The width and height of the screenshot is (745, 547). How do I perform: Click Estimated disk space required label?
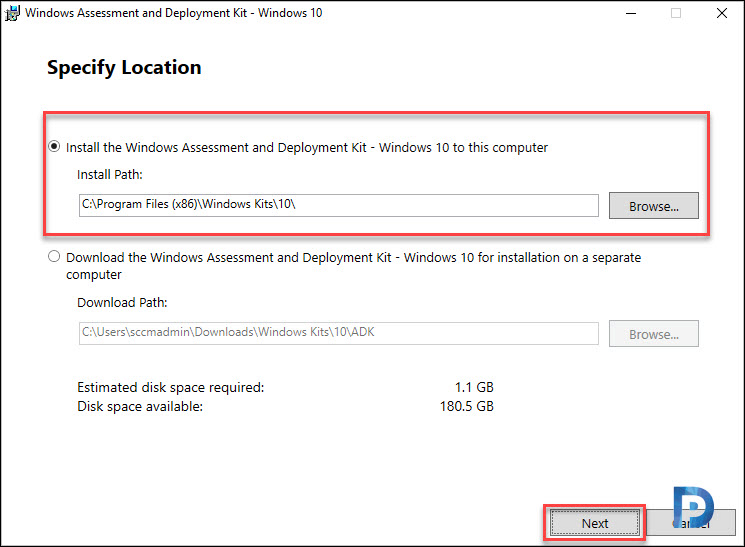pyautogui.click(x=171, y=387)
